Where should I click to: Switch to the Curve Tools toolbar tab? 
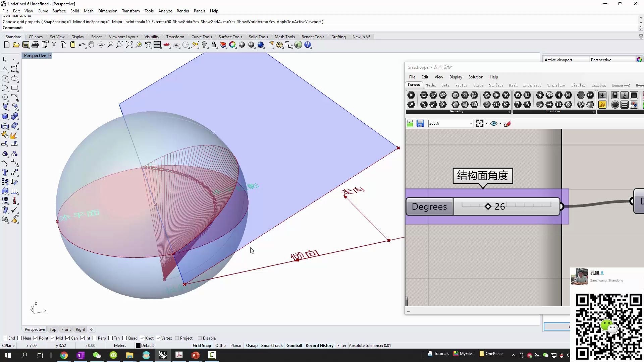[x=202, y=37]
